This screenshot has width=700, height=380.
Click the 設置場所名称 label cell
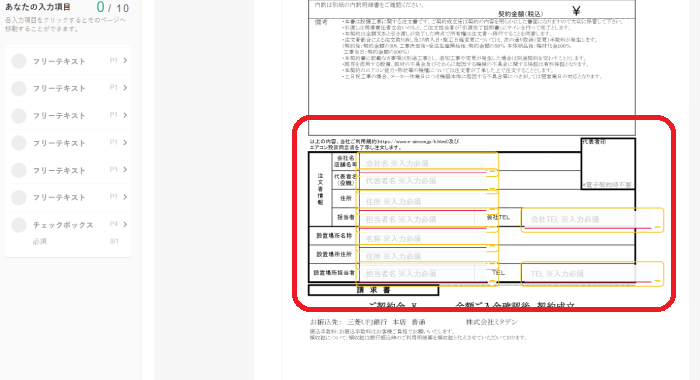pos(334,235)
